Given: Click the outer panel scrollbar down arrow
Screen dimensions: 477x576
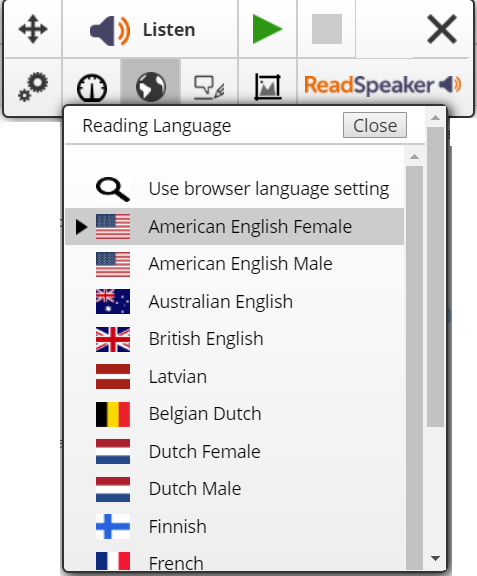Looking at the screenshot, I should 435,558.
